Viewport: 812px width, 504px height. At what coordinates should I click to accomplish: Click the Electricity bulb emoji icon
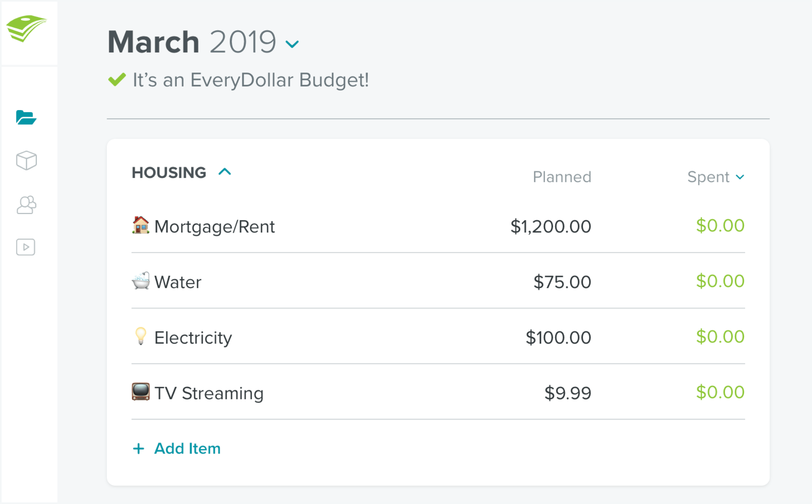(x=141, y=337)
